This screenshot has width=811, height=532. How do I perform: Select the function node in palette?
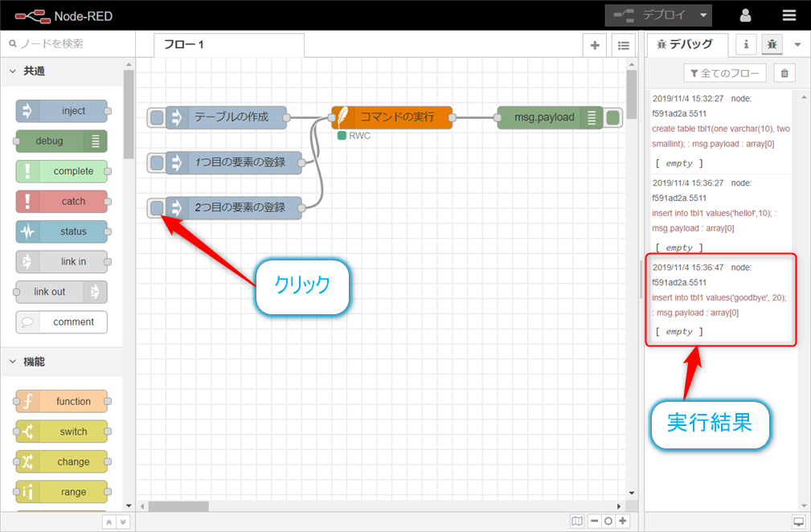point(62,401)
